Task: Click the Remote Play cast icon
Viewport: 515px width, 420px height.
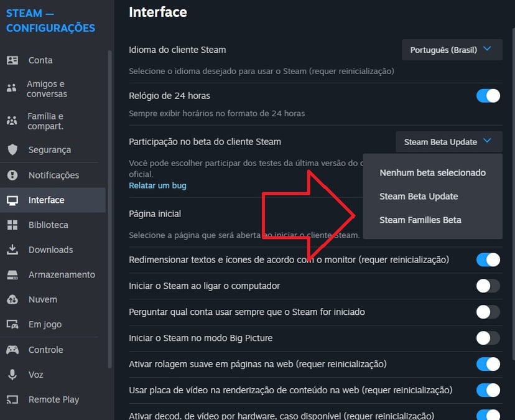Action: 12,399
